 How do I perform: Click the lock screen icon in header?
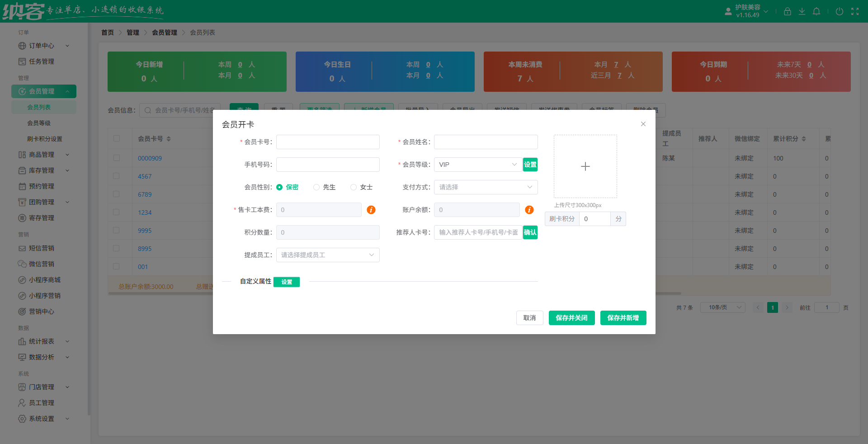click(x=787, y=11)
